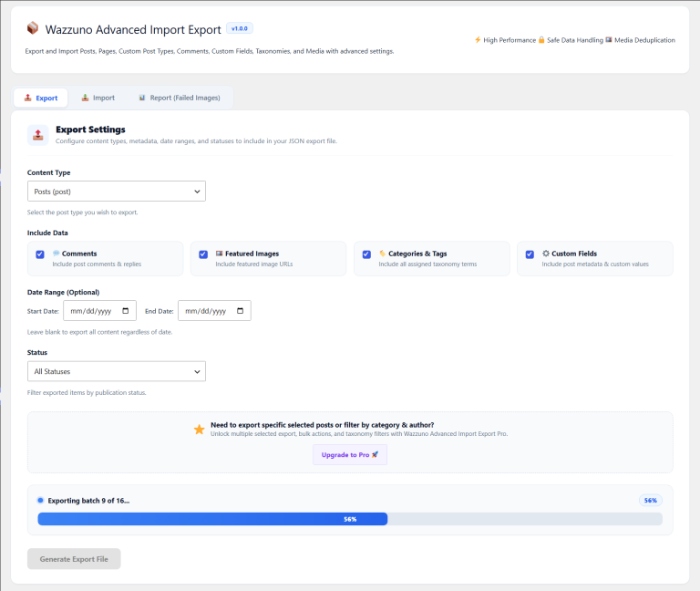This screenshot has height=591, width=700.
Task: Click the 'Filter exported items by publication status' hint
Action: click(x=87, y=393)
